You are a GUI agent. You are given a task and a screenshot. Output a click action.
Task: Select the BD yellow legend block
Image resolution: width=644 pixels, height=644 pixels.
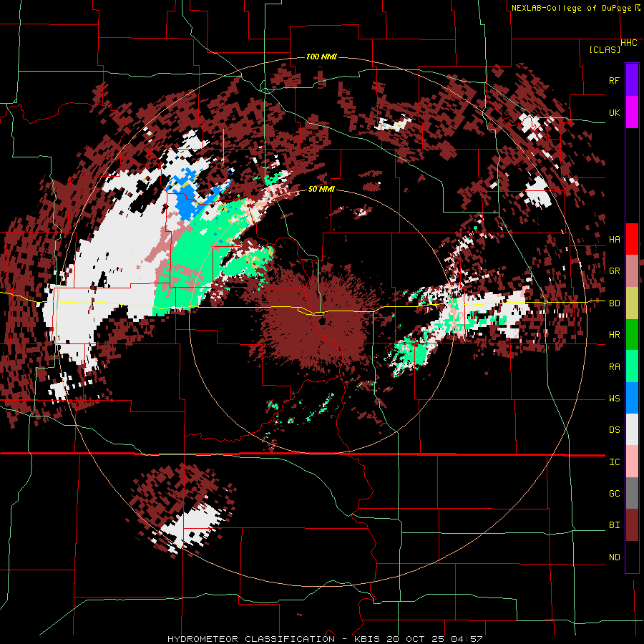point(632,303)
